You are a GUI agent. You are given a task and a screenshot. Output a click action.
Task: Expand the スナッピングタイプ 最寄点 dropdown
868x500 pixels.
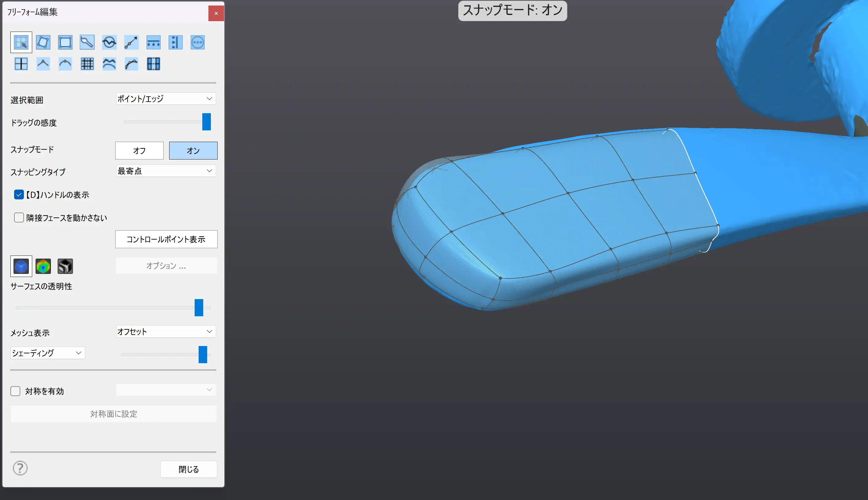[166, 171]
